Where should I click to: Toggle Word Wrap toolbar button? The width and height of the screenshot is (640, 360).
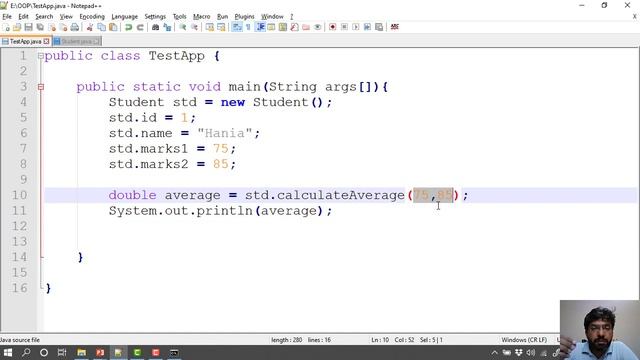237,27
